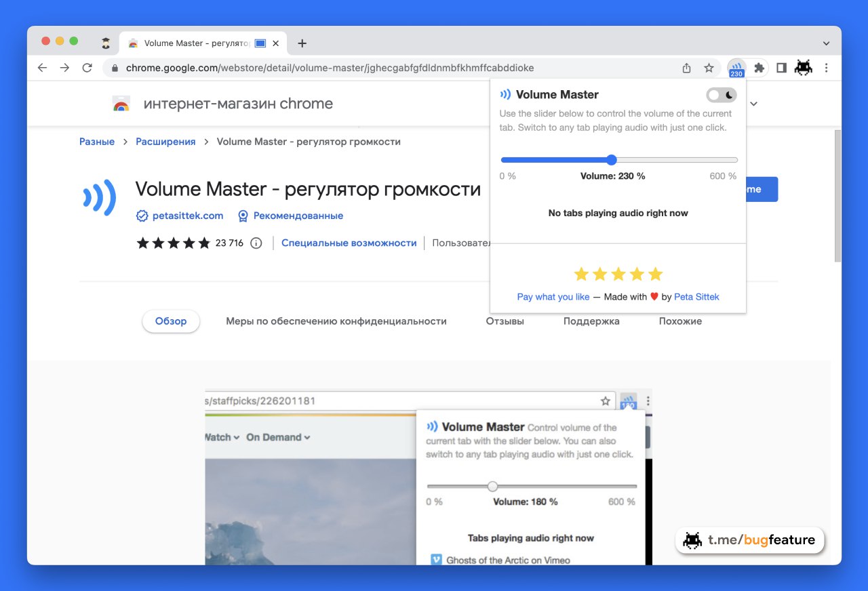Viewport: 868px width, 591px height.
Task: Toggle the Chrome side panel icon
Action: pos(781,68)
